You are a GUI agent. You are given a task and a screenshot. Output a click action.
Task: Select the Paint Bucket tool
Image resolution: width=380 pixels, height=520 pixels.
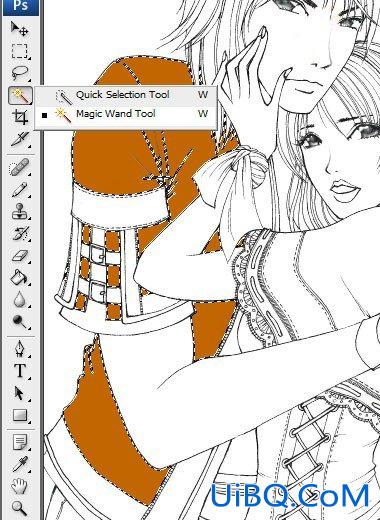[20, 278]
